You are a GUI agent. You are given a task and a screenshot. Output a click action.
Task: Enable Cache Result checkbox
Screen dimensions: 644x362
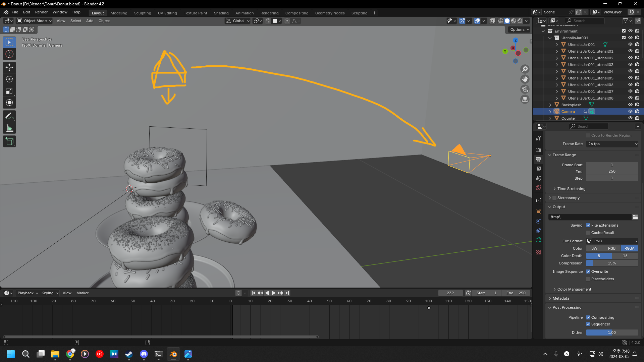tap(588, 233)
